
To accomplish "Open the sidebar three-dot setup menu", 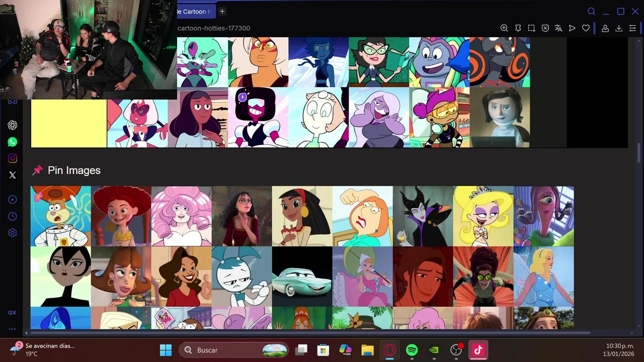I will [x=12, y=329].
